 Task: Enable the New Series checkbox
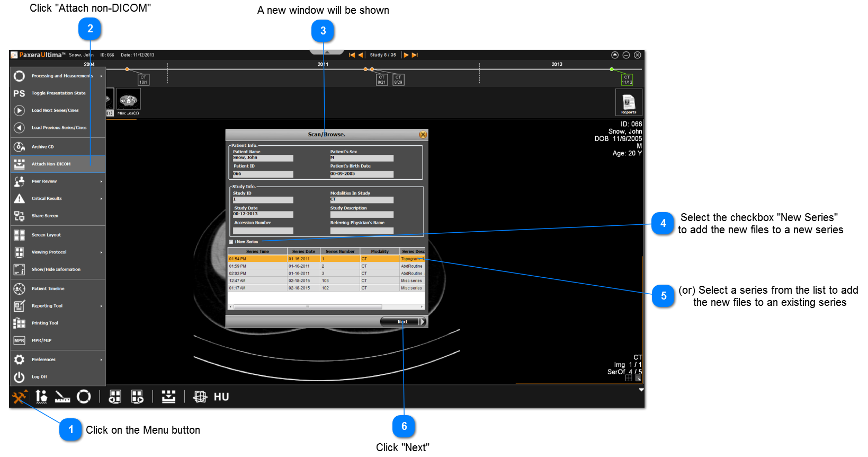click(231, 242)
